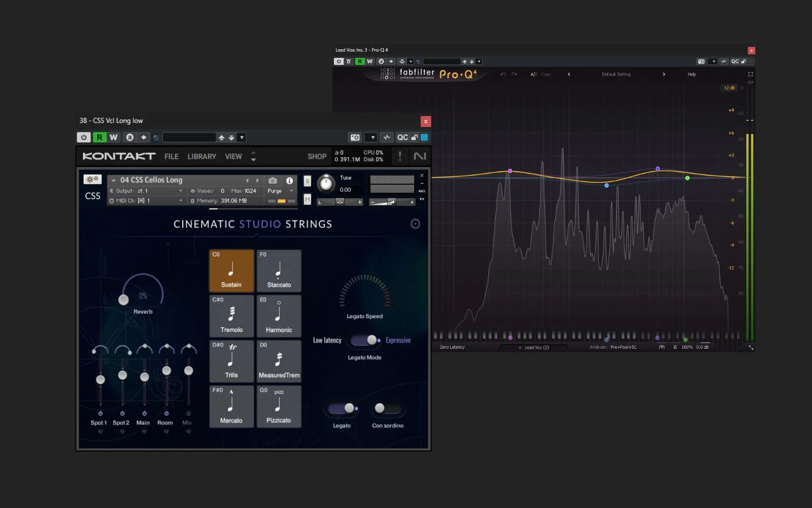Click the instrument volume slider
Screen dimensions: 812x508
pyautogui.click(x=392, y=202)
